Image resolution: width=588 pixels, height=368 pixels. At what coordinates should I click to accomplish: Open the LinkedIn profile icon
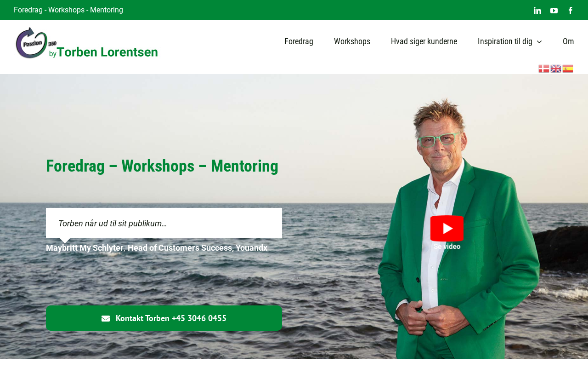tap(537, 11)
